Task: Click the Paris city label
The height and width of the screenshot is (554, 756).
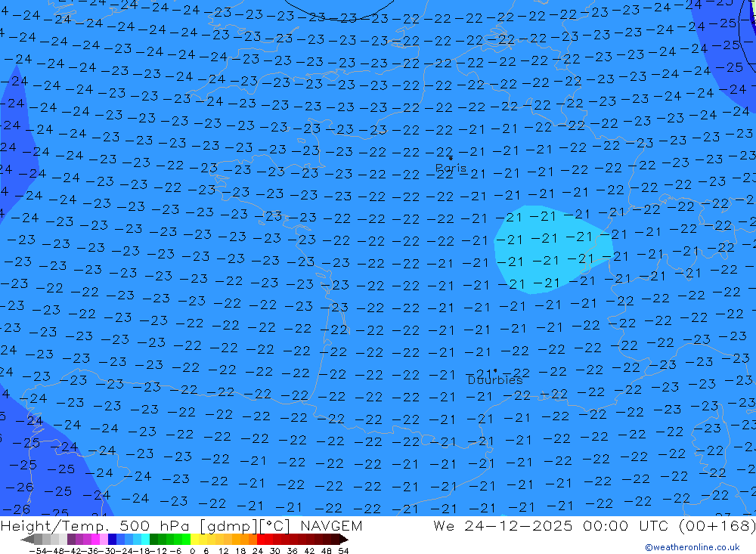Action: (451, 169)
